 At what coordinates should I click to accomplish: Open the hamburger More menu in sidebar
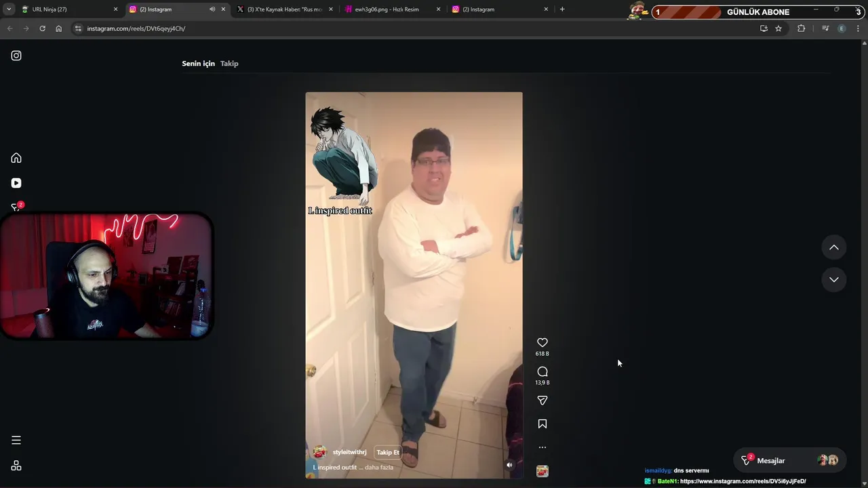coord(16,441)
